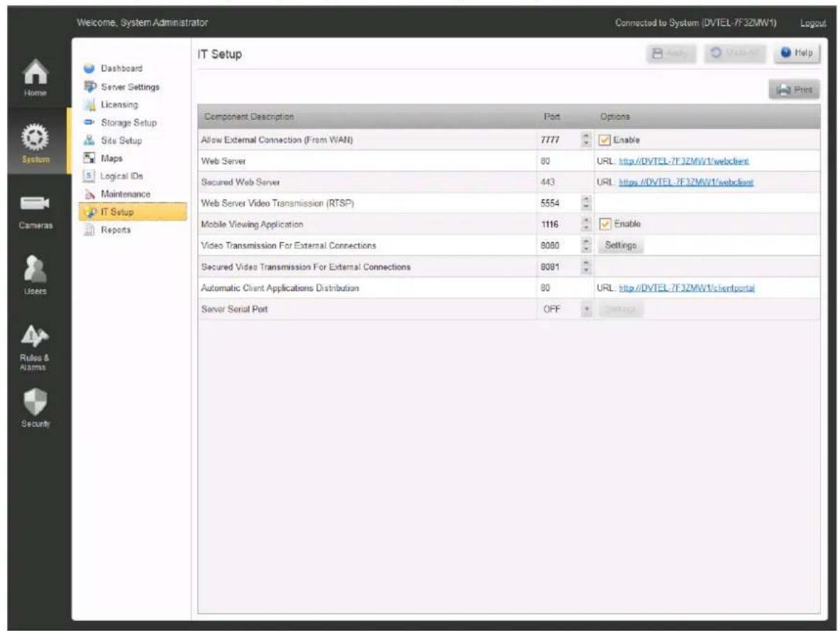Adjust Secured Video Transmission port 8081 stepper

[x=586, y=266]
